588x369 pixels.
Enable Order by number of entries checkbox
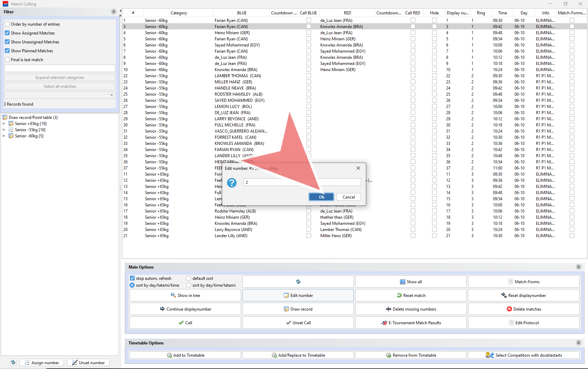[7, 24]
